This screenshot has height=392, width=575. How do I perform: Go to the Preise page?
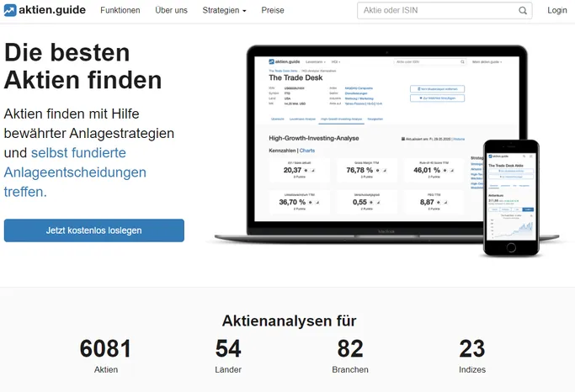[273, 10]
